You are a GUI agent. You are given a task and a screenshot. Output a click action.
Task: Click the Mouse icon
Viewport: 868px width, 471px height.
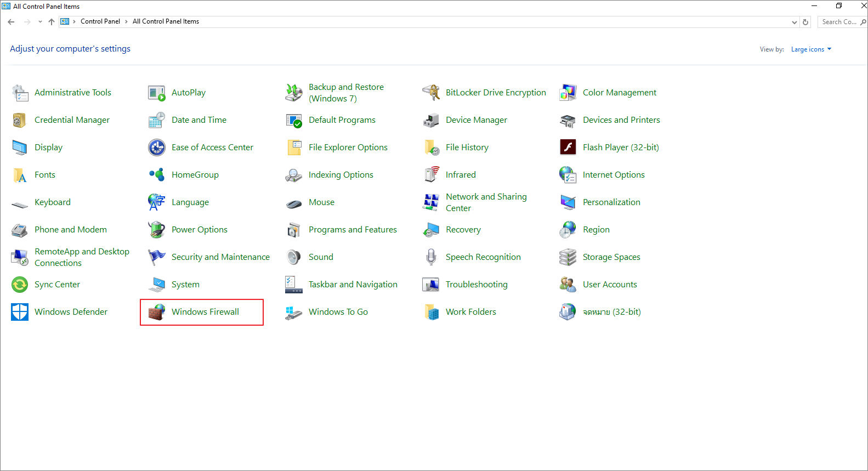pos(294,204)
